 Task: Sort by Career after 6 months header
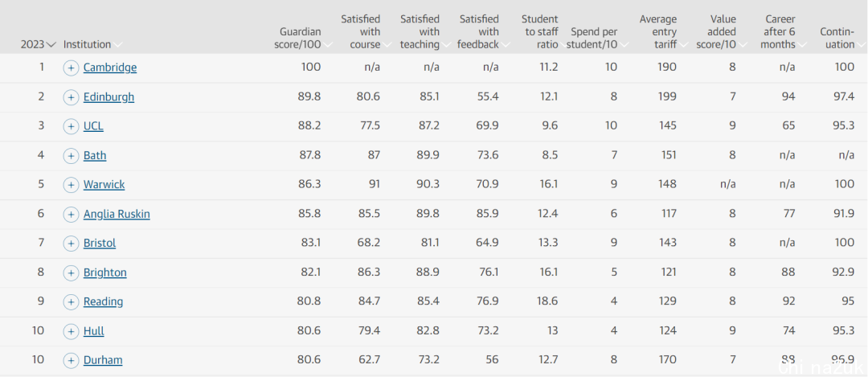[x=781, y=32]
